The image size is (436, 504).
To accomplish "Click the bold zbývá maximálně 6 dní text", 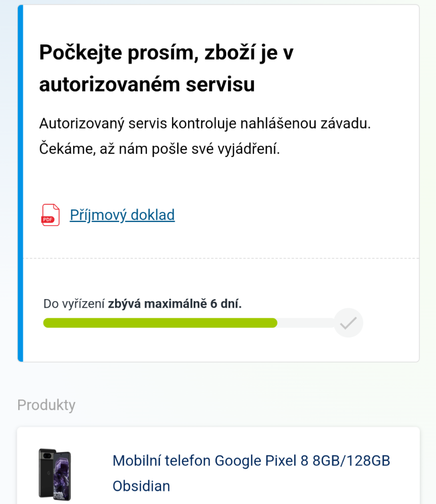I will (x=175, y=304).
